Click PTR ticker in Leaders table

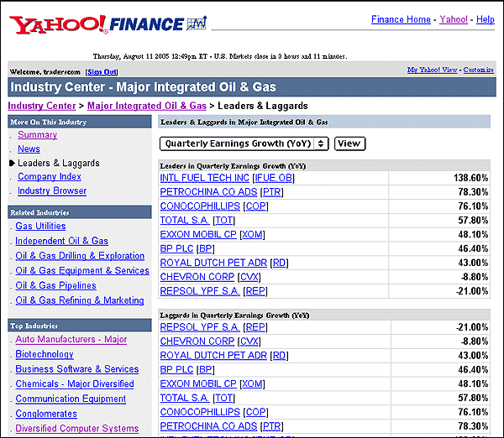pos(272,191)
